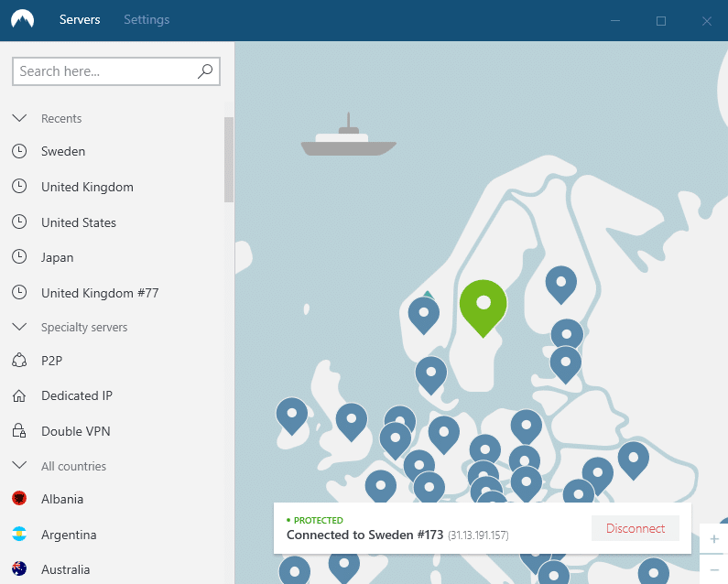Open the Settings tab
Screen dimensions: 728x584
click(147, 19)
